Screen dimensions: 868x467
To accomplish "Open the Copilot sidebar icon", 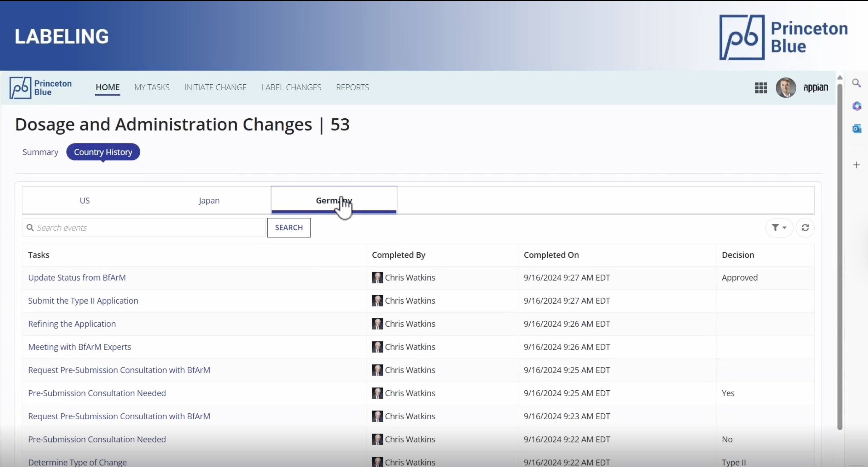I will [x=856, y=106].
